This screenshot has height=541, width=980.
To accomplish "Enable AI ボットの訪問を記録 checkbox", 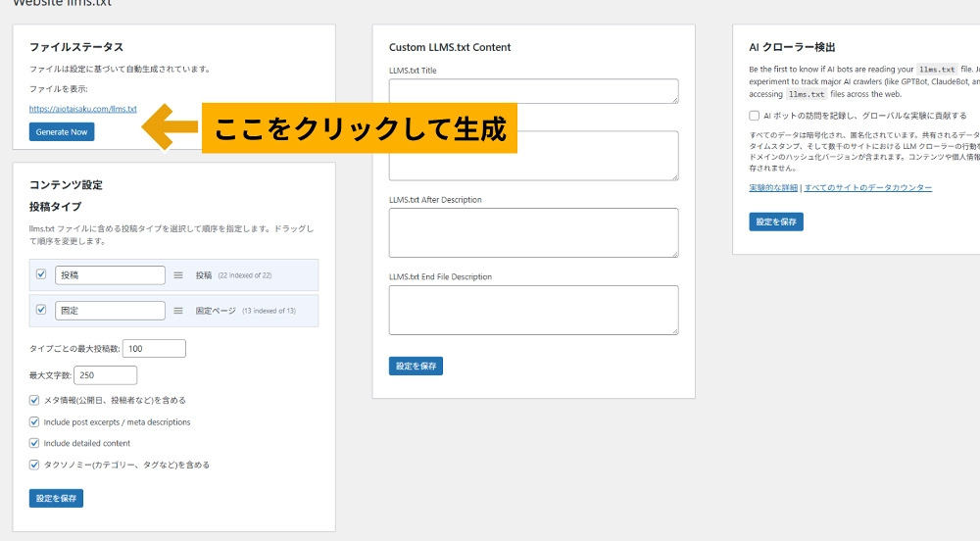I will [x=755, y=116].
